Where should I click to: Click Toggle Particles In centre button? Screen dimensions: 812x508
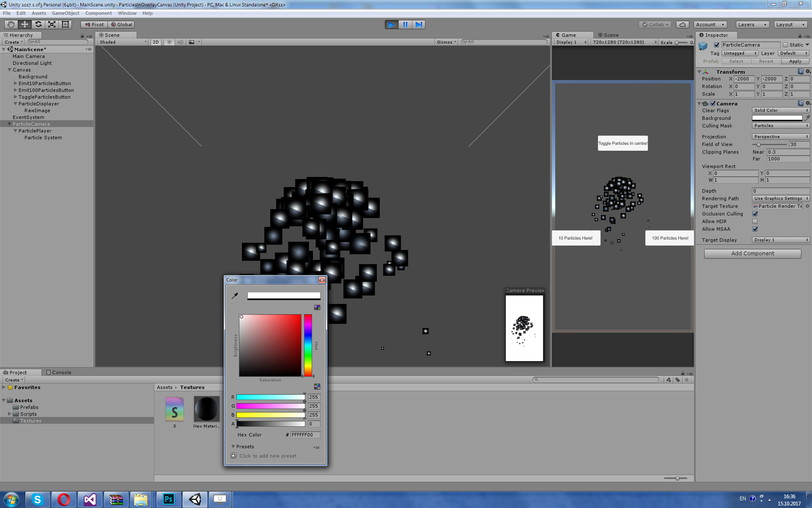(x=623, y=143)
